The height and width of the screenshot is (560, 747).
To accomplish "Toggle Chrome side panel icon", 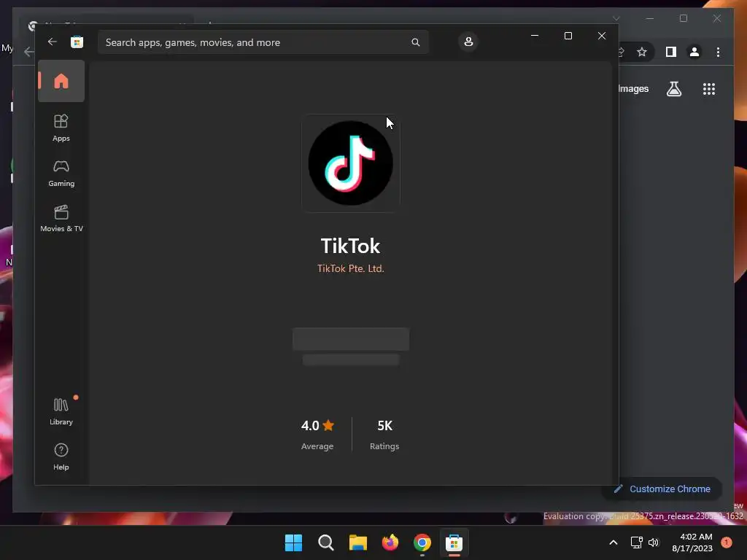I will (671, 52).
